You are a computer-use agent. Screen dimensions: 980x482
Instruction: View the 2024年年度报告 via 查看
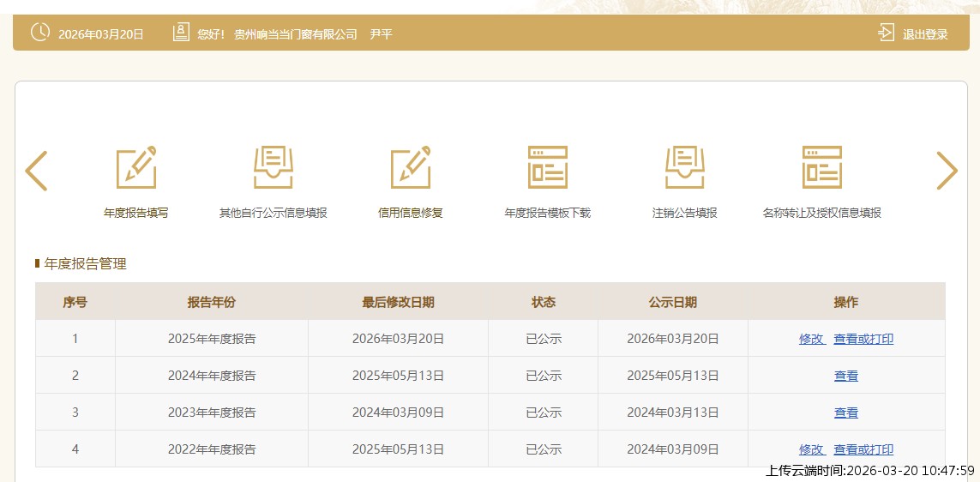point(846,376)
